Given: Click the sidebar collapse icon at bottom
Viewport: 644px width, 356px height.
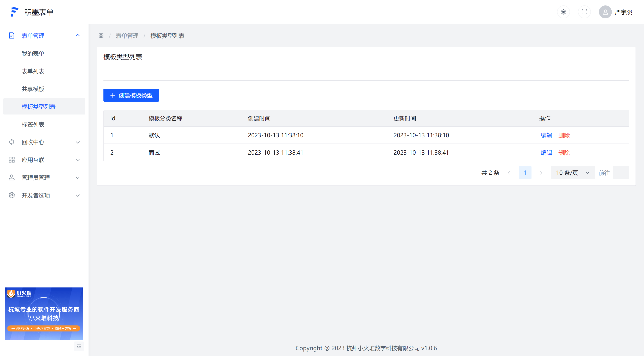Looking at the screenshot, I should [x=79, y=347].
